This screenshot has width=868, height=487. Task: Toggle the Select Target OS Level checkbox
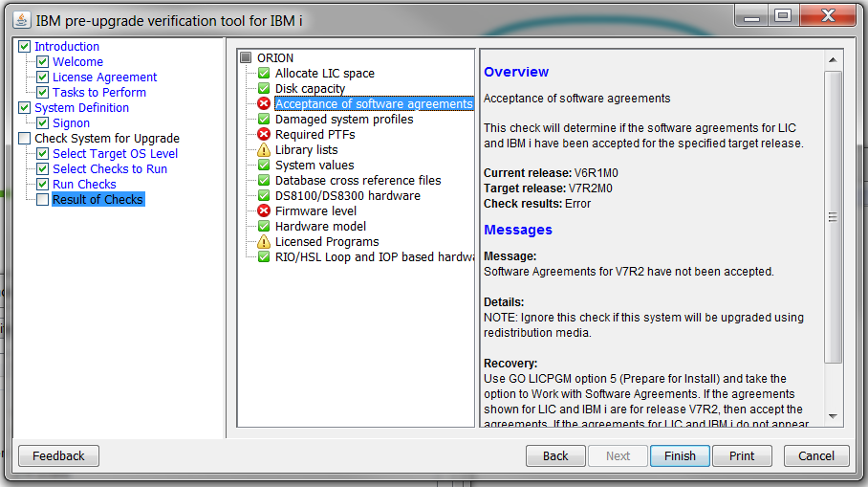coord(43,153)
